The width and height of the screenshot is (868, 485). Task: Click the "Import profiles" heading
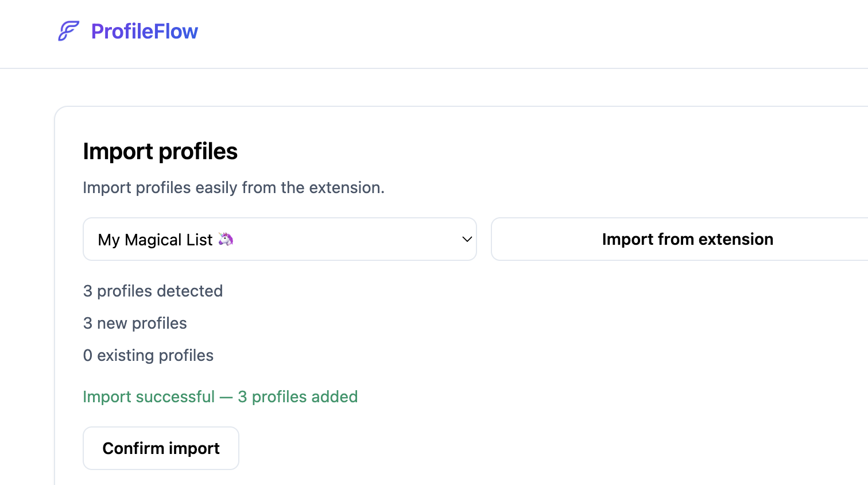click(x=160, y=151)
